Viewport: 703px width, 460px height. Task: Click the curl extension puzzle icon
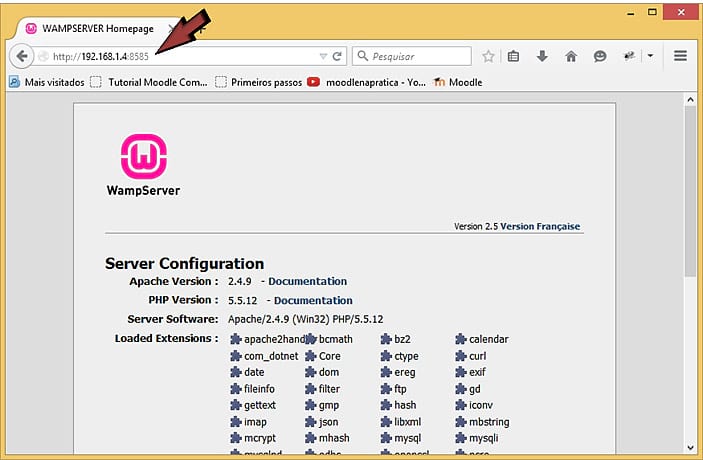coord(461,356)
